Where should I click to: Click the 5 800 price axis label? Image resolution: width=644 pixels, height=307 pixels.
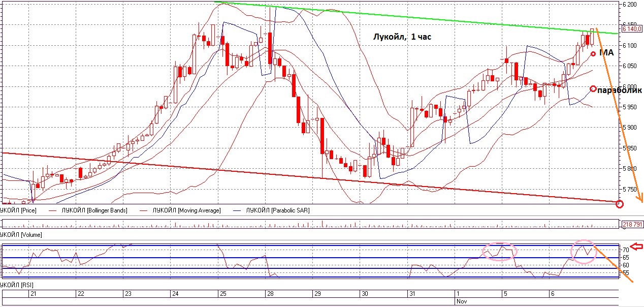click(x=629, y=169)
